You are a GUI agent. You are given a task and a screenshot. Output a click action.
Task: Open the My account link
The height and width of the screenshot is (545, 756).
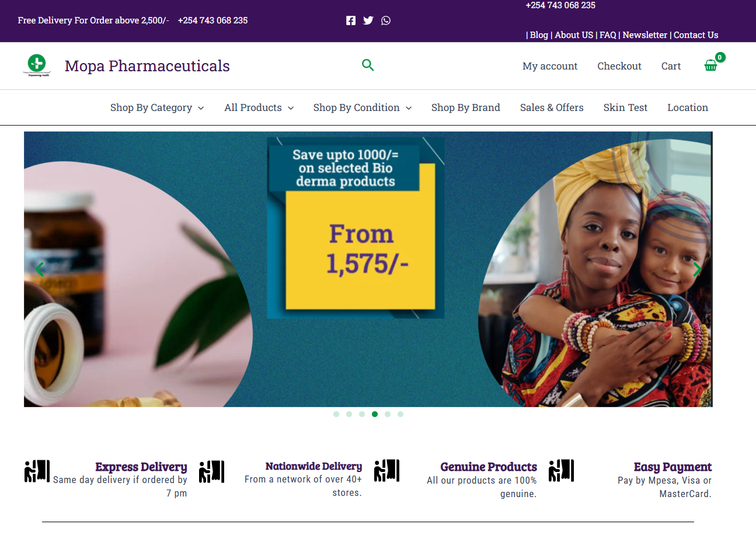(x=550, y=66)
